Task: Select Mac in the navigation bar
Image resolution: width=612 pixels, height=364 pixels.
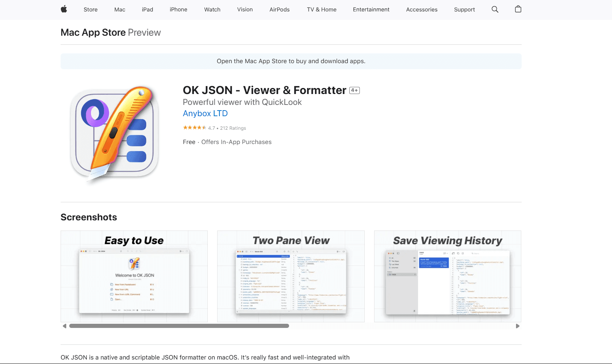Action: tap(120, 9)
